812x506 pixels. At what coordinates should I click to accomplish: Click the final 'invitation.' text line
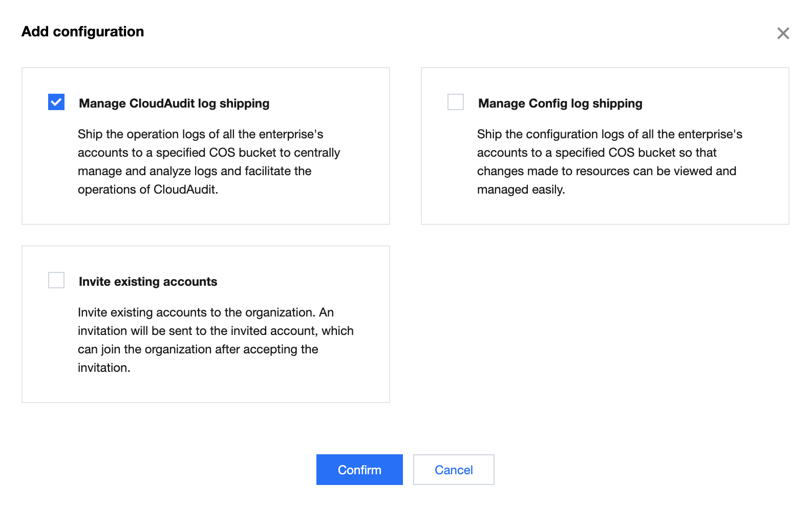click(x=104, y=368)
